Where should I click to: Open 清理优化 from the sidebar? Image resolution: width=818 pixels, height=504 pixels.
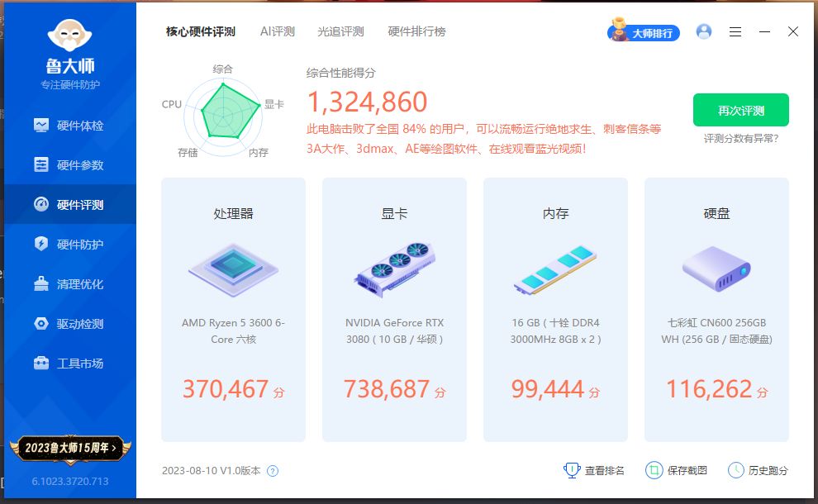70,284
